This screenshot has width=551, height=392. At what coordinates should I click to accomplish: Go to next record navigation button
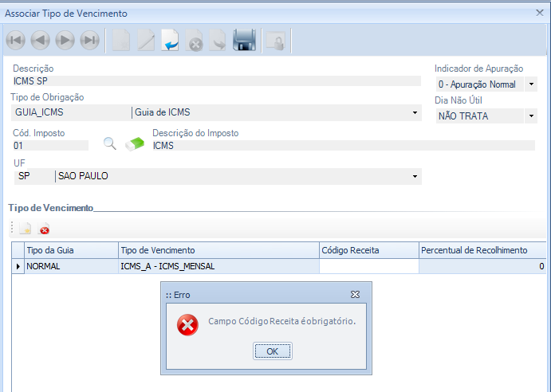pyautogui.click(x=65, y=40)
